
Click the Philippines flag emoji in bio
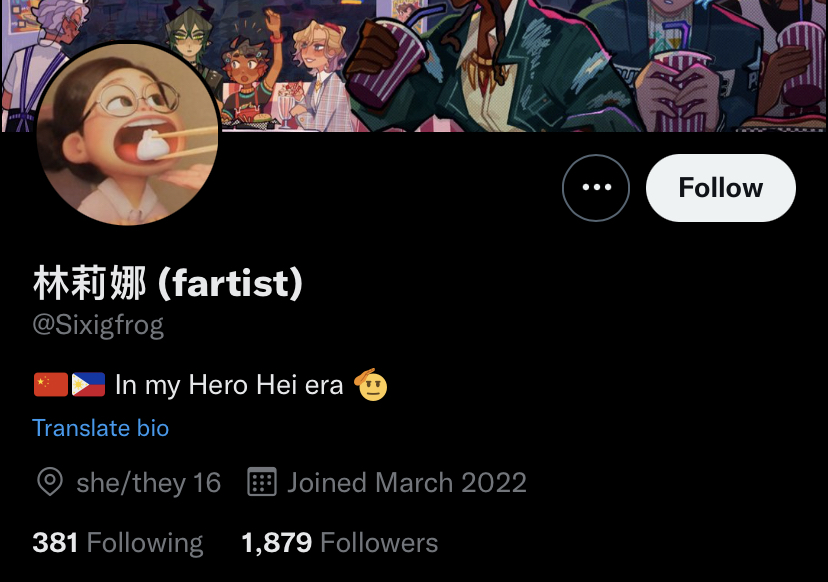pyautogui.click(x=88, y=384)
